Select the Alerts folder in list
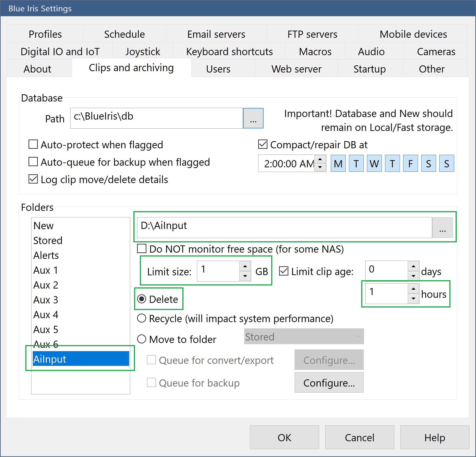Image resolution: width=476 pixels, height=457 pixels. pos(81,255)
